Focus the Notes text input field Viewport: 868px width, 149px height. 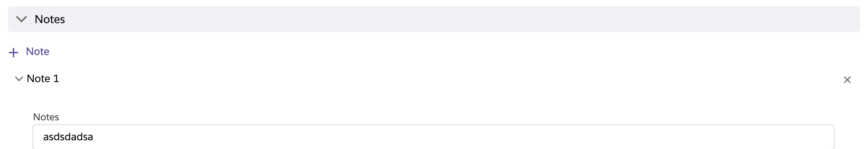(x=434, y=137)
